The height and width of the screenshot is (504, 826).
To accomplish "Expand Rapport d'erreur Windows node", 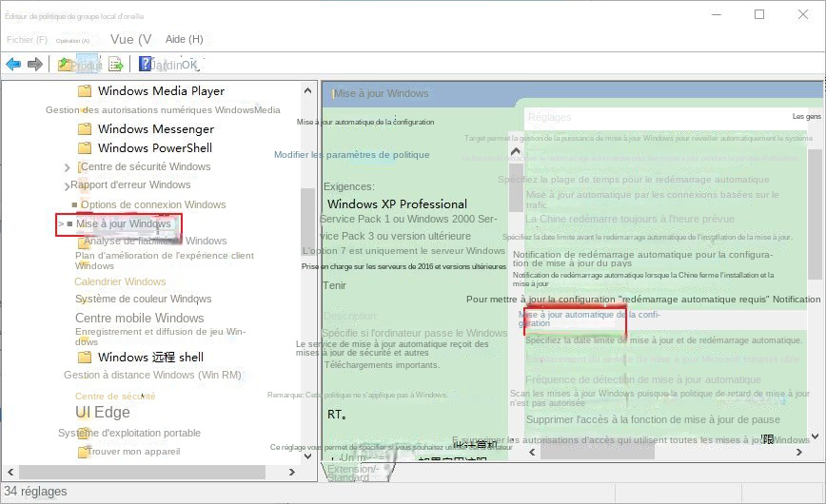I will [67, 185].
